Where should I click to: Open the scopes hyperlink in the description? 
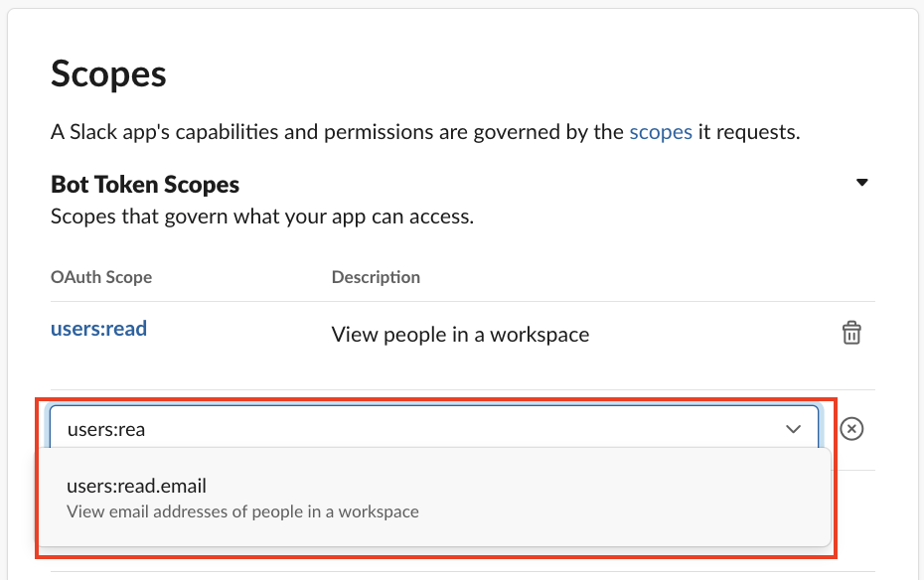pyautogui.click(x=660, y=131)
